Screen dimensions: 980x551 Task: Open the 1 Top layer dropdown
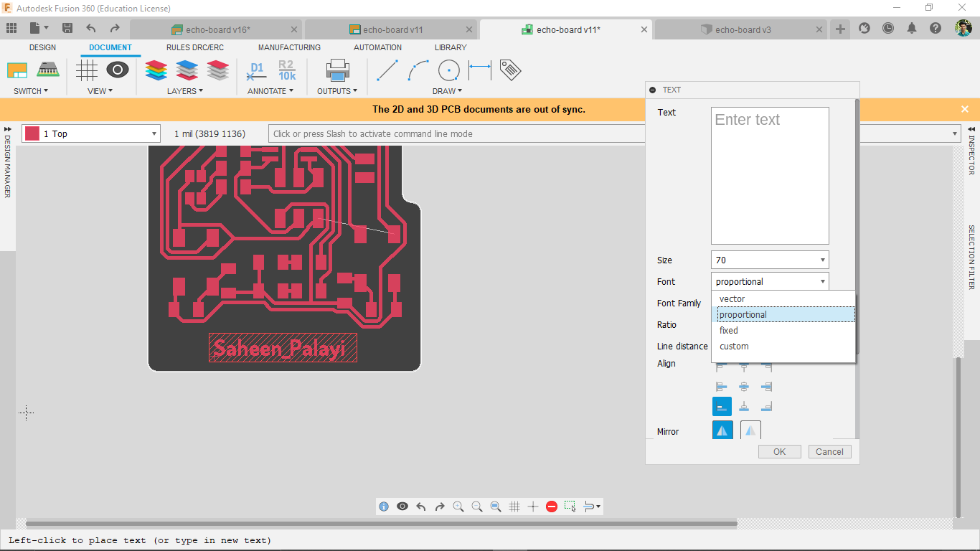pyautogui.click(x=91, y=133)
